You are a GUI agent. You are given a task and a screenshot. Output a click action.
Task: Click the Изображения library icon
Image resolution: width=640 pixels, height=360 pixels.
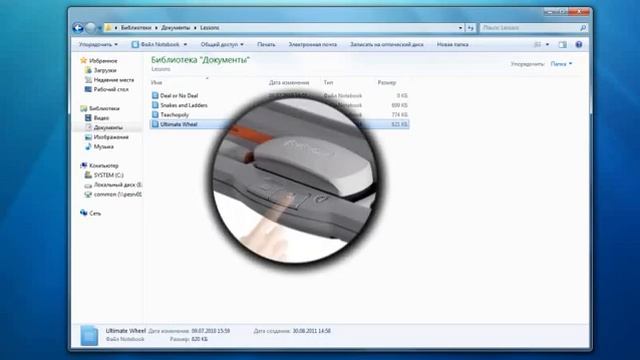pyautogui.click(x=88, y=137)
